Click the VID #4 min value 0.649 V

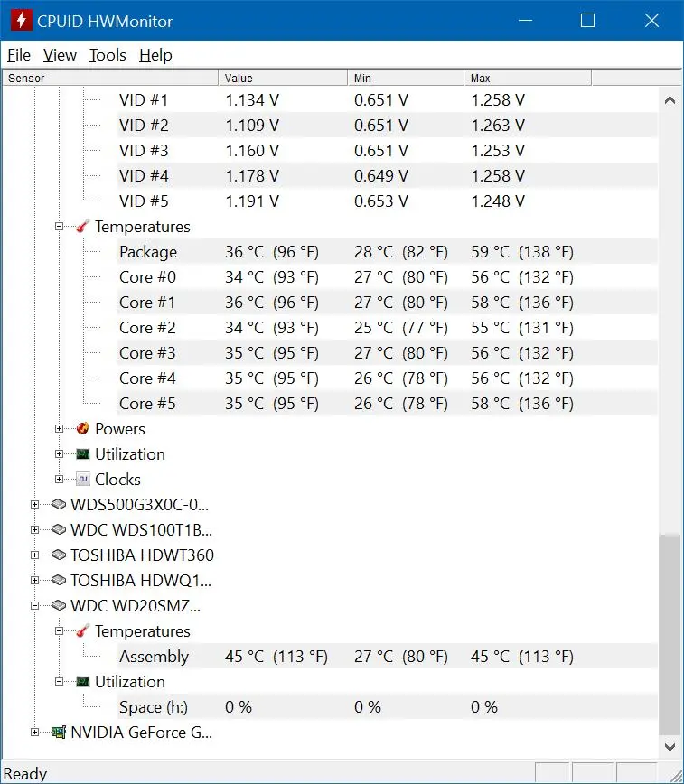pyautogui.click(x=380, y=176)
